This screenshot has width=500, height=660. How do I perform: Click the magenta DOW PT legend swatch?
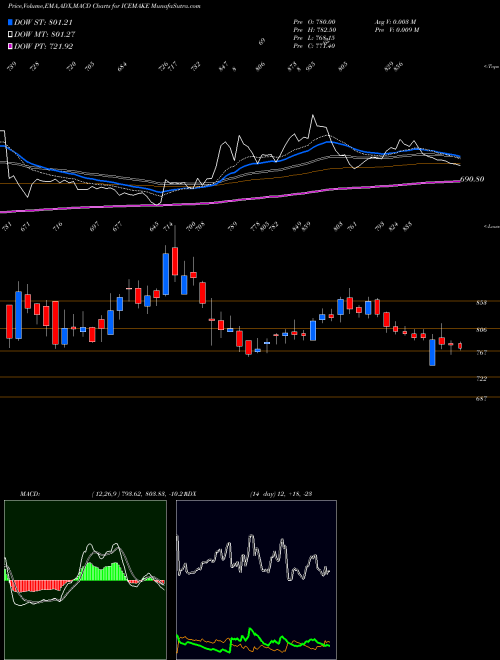point(10,46)
